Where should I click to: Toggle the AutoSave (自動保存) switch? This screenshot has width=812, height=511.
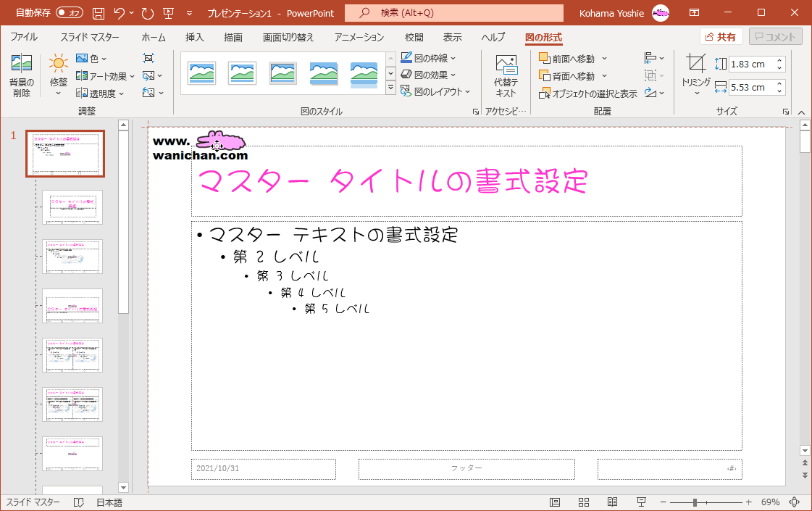pyautogui.click(x=70, y=13)
